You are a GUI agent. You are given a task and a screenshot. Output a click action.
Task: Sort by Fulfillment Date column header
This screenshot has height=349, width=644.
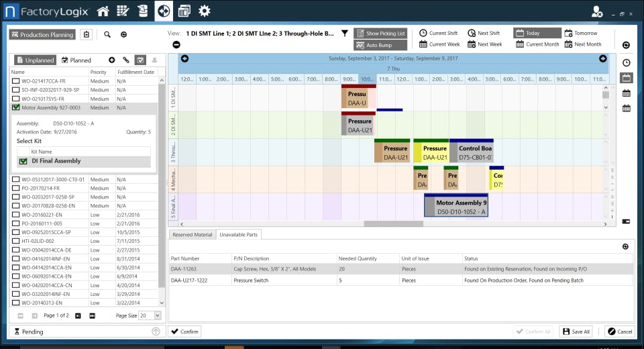click(x=136, y=72)
